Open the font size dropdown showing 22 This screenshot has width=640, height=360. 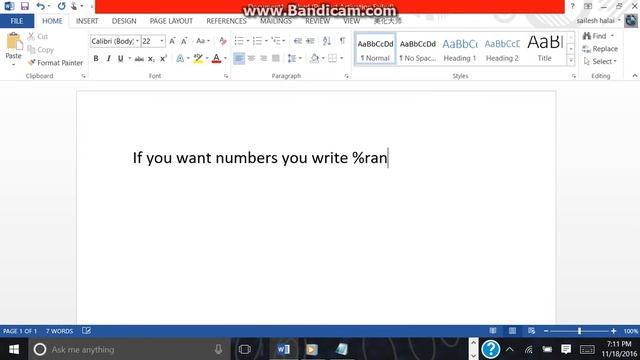[162, 41]
